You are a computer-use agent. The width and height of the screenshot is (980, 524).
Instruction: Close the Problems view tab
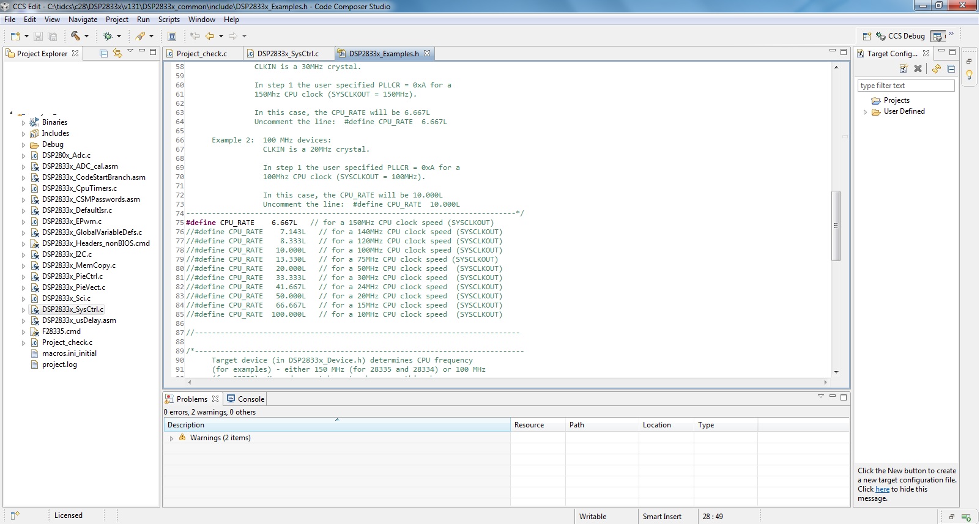[215, 399]
